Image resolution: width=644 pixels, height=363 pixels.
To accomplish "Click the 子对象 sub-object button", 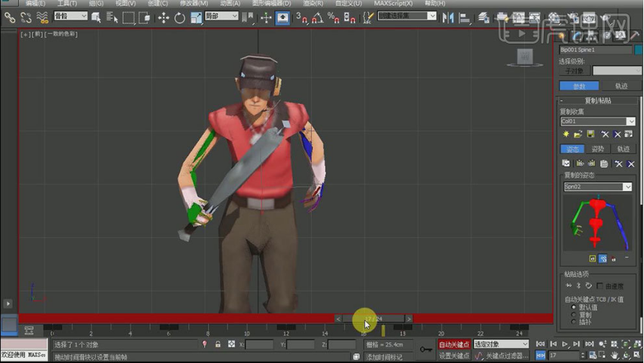I will [x=574, y=71].
